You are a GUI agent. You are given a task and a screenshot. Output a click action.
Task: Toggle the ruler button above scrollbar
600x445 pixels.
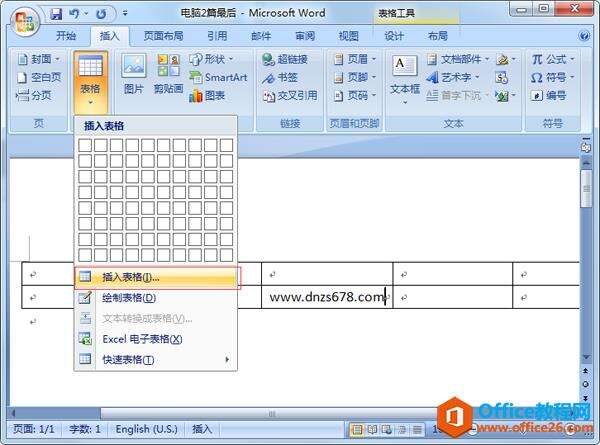click(586, 146)
